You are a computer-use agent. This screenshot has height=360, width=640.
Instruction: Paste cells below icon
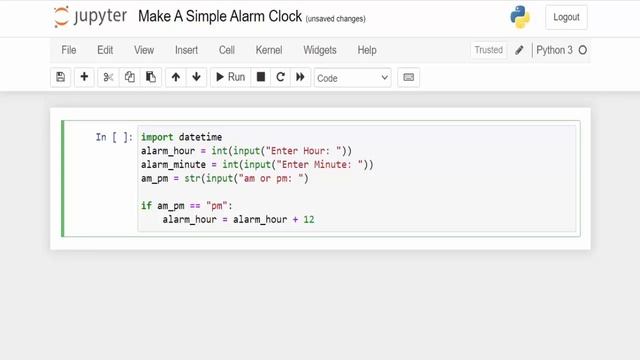click(x=151, y=77)
